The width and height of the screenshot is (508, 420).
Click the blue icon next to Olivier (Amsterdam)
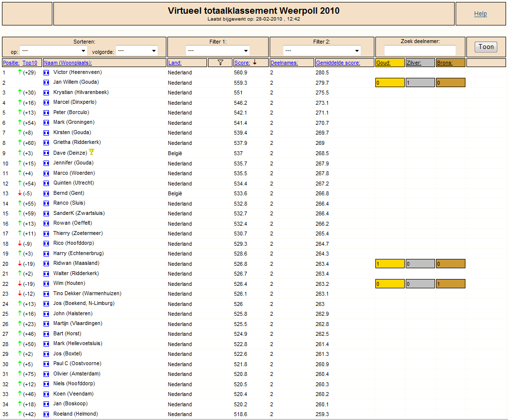point(46,374)
